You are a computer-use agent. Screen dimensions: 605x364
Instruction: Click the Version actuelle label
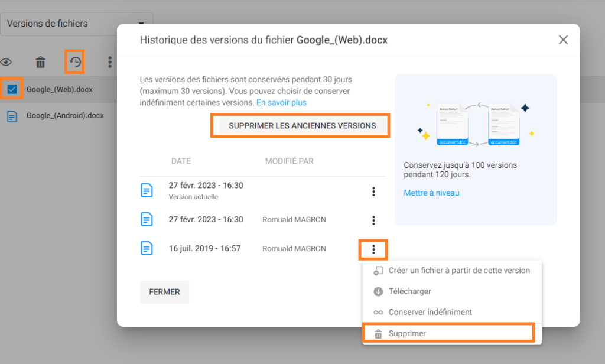[193, 197]
